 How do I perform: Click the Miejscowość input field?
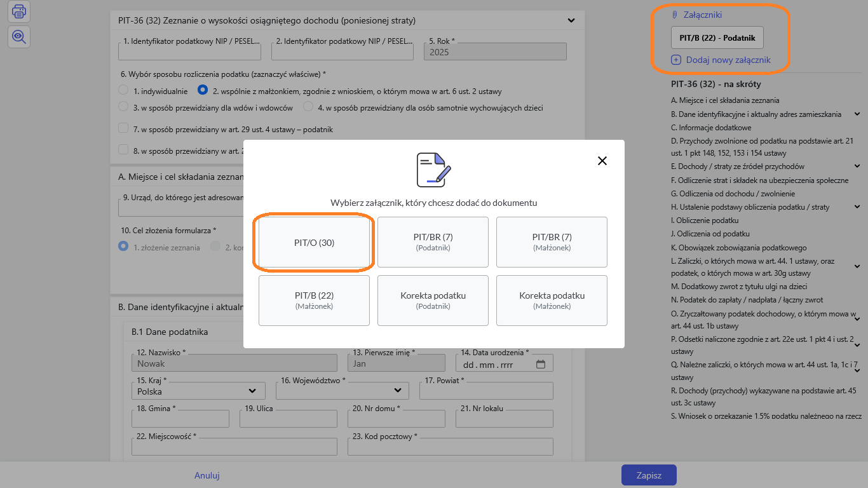pos(234,447)
